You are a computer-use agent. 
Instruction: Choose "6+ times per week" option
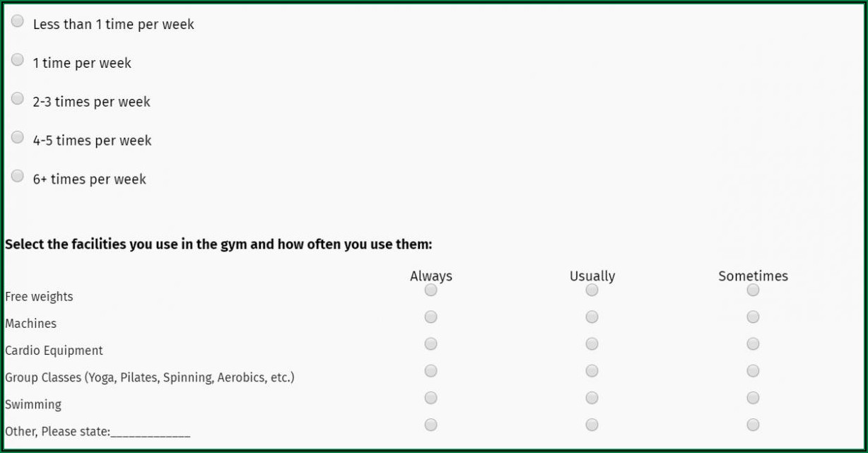tap(18, 176)
